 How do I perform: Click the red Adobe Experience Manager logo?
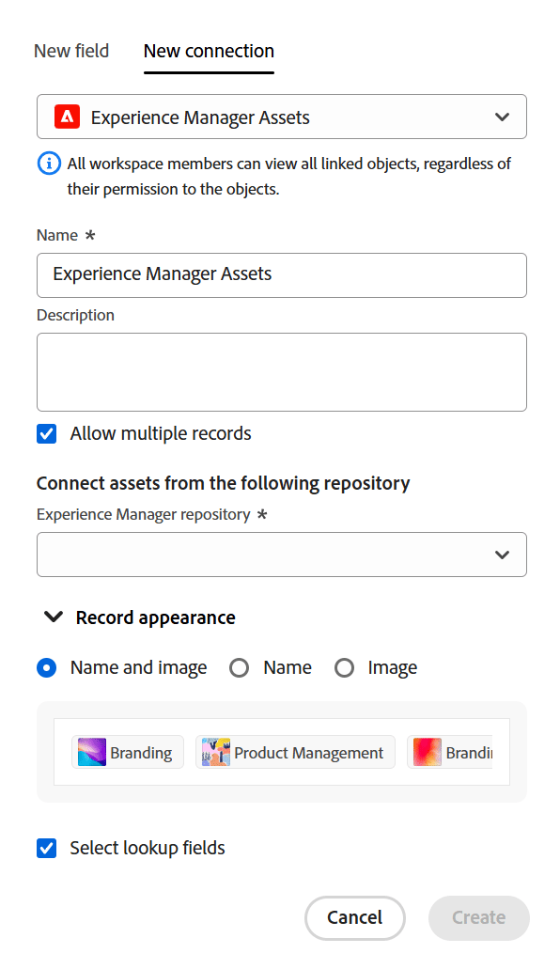[66, 117]
